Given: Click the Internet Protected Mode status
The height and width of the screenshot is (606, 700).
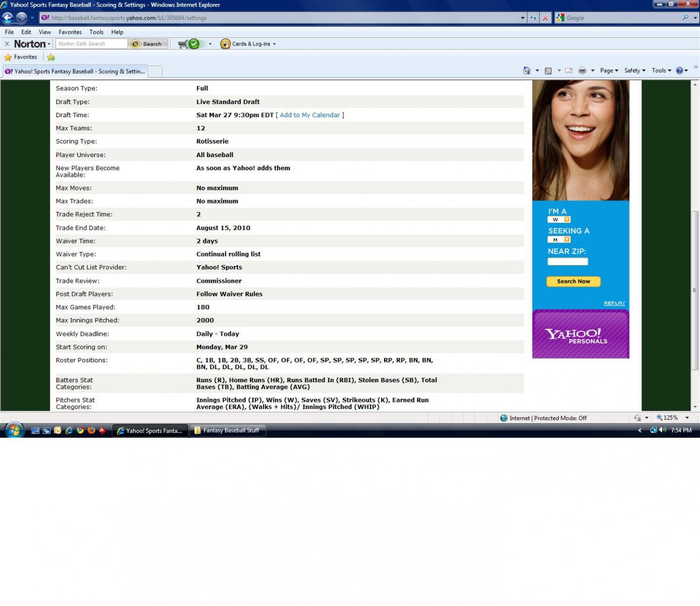Looking at the screenshot, I should coord(543,418).
